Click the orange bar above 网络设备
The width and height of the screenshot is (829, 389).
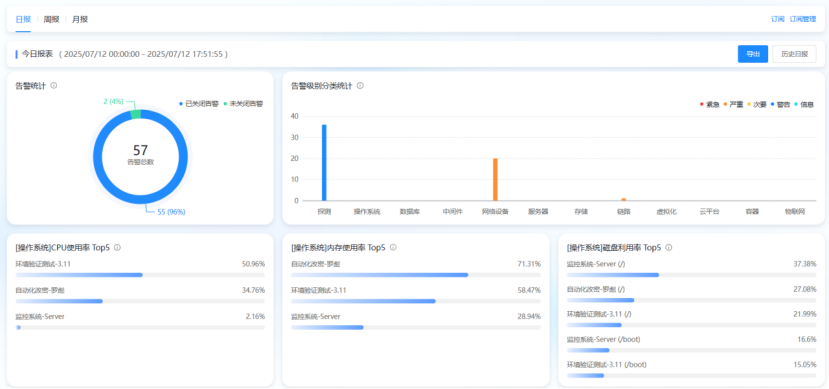click(495, 180)
